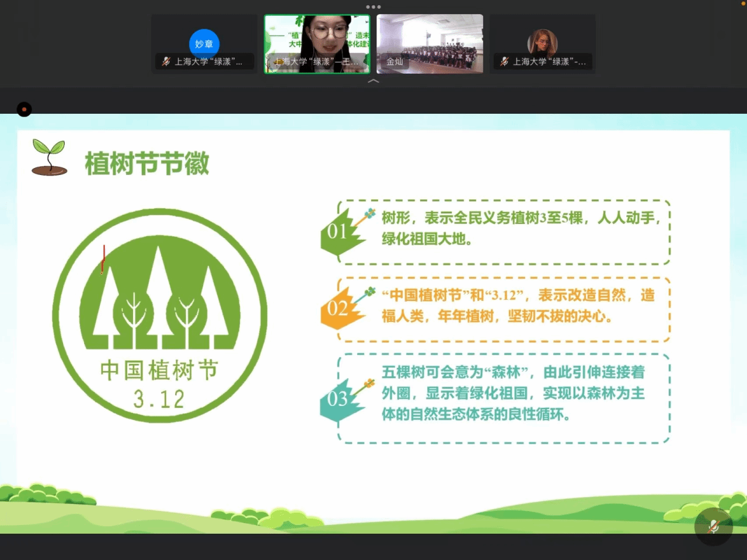Screen dimensions: 747x560
Task: Open the three-dot handle above video strip
Action: click(373, 7)
